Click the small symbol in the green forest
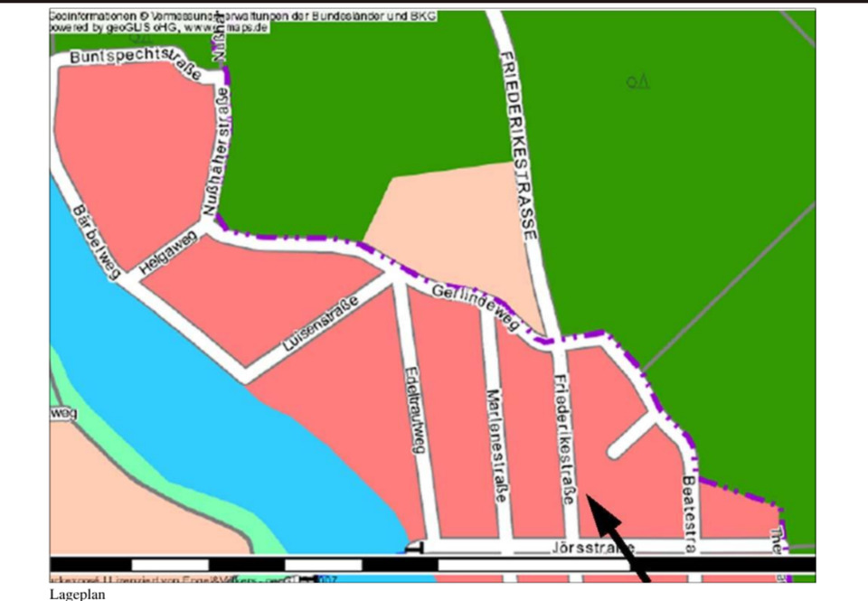This screenshot has width=868, height=601. (x=638, y=82)
